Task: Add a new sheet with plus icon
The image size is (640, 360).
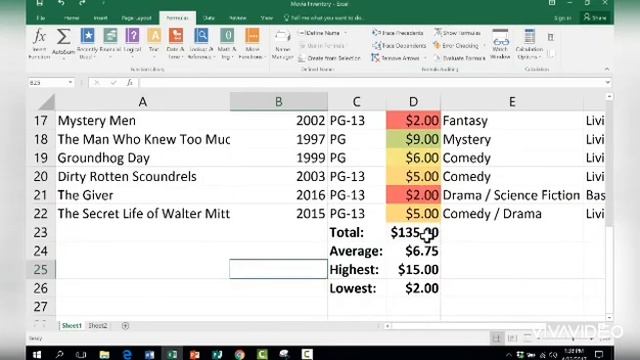Action: tap(125, 326)
